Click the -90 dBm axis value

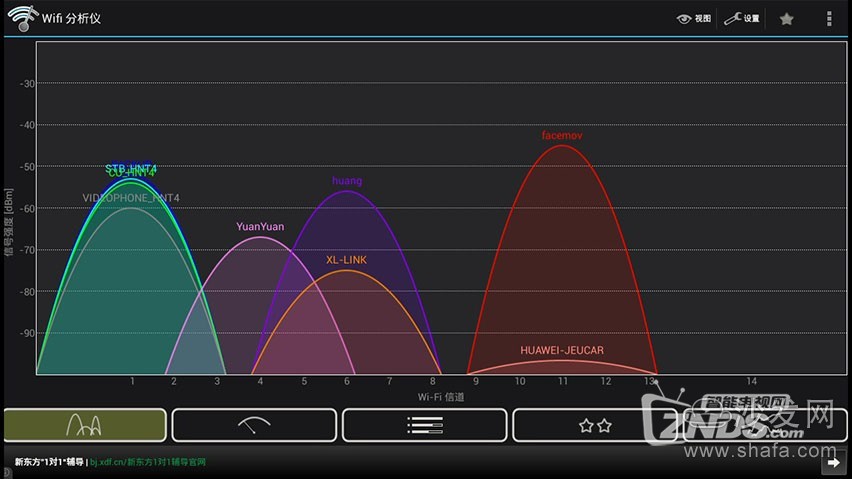(x=27, y=333)
